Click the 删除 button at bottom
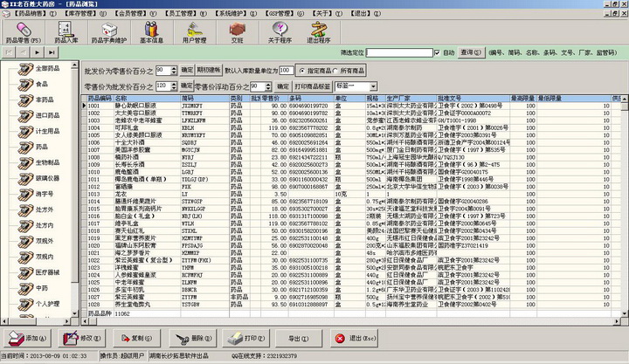Image resolution: width=629 pixels, height=364 pixels. coord(192,339)
